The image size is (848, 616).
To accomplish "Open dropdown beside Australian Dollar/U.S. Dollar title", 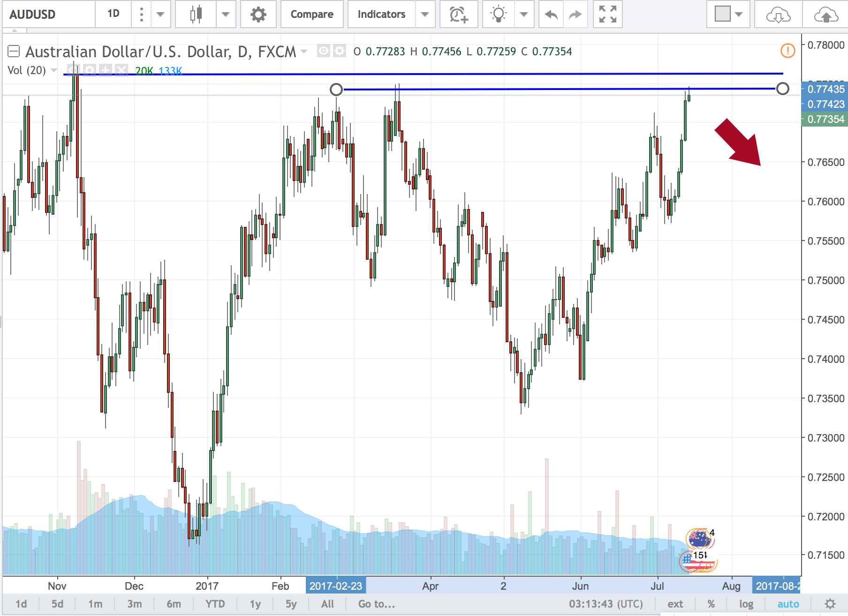I will point(304,51).
